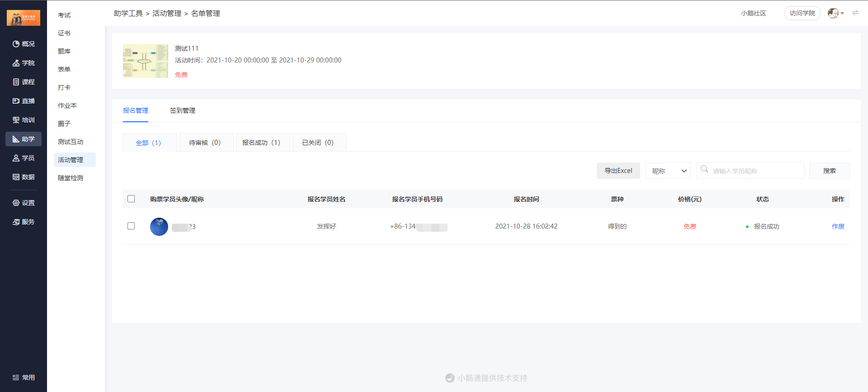This screenshot has width=868, height=392.
Task: Click the 测试111 activity thumbnail image
Action: tap(146, 61)
